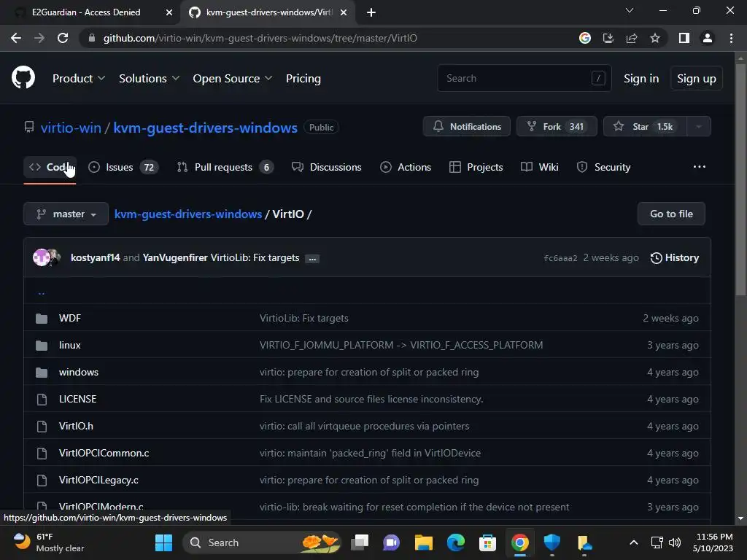747x560 pixels.
Task: Open VirtIOPCILegacy.c file
Action: click(x=98, y=480)
